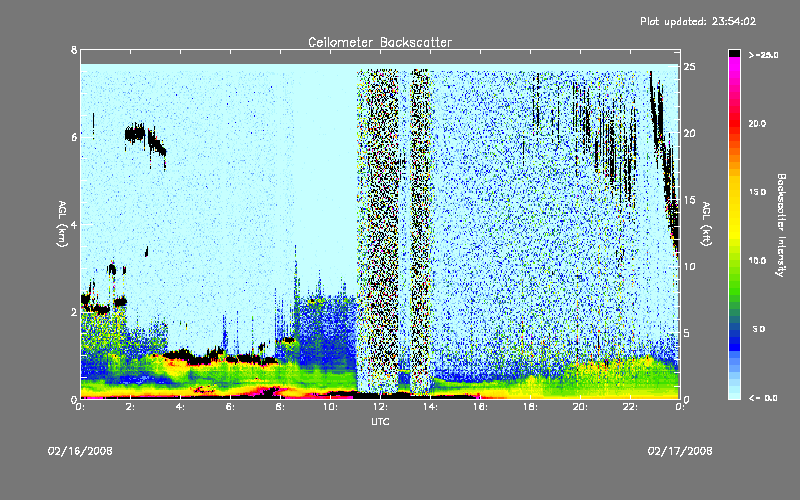Click the '6:' hour tick label
The height and width of the screenshot is (500, 800).
click(230, 407)
